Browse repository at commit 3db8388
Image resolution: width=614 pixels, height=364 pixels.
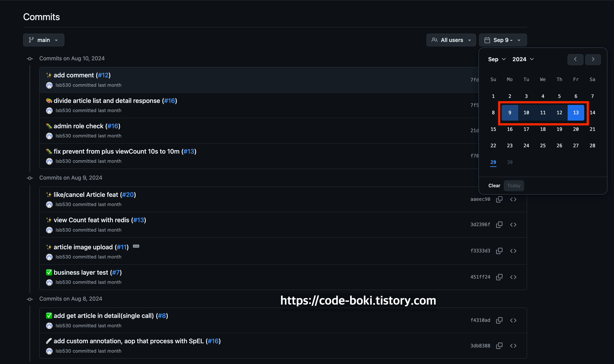[513, 346]
